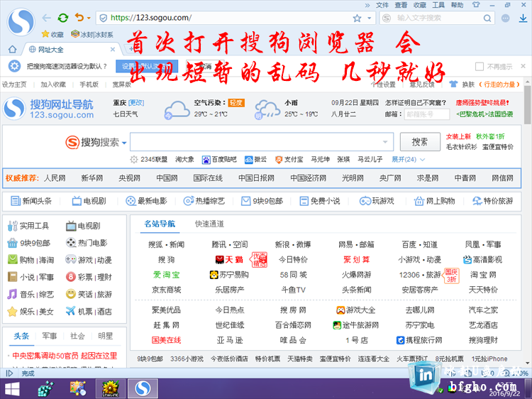532x399 pixels.
Task: Switch to 军事 news tab
Action: [49, 336]
